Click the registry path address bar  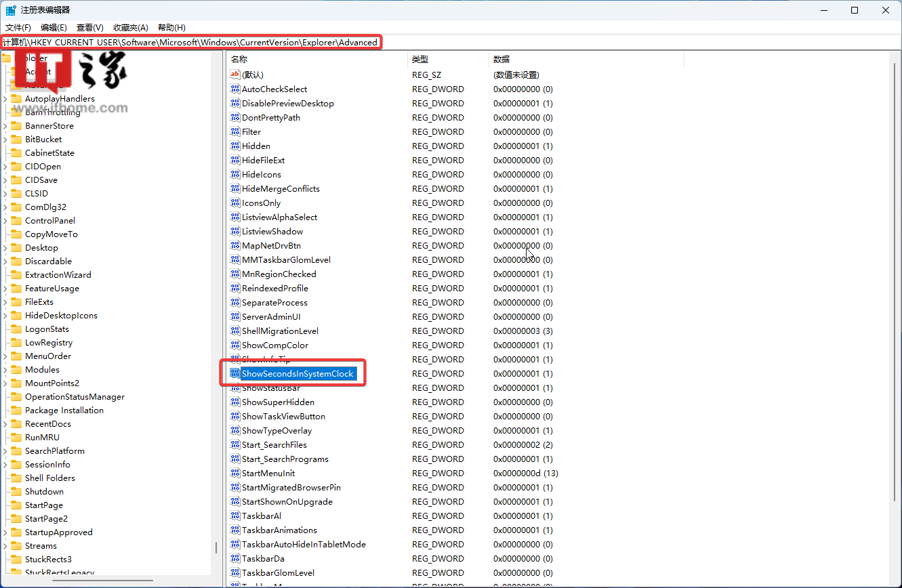point(451,42)
